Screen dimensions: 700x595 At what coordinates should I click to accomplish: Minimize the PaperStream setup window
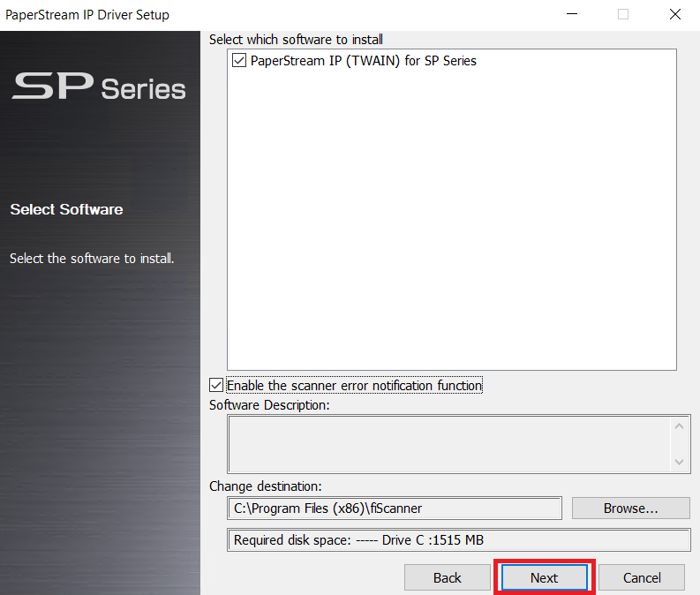coord(572,14)
